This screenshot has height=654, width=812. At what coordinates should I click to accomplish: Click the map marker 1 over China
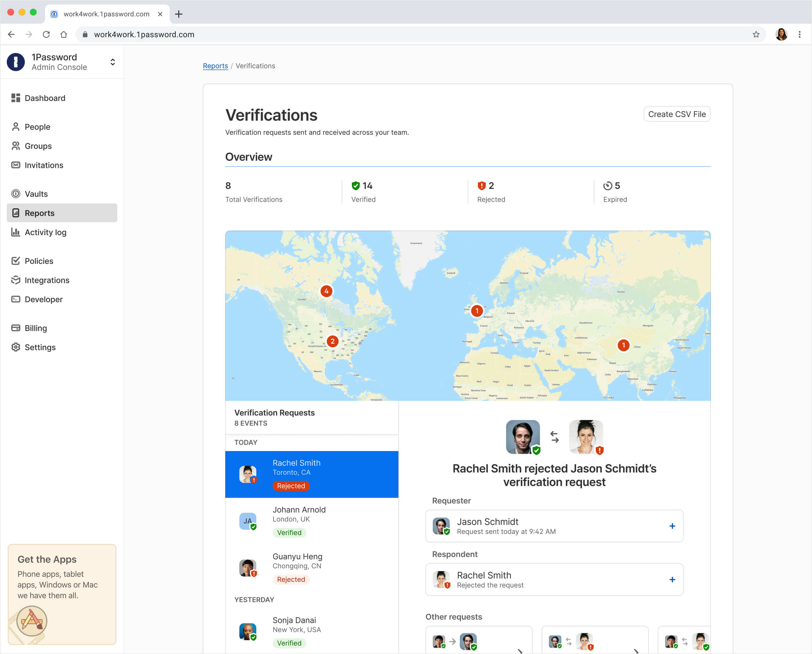click(x=624, y=345)
